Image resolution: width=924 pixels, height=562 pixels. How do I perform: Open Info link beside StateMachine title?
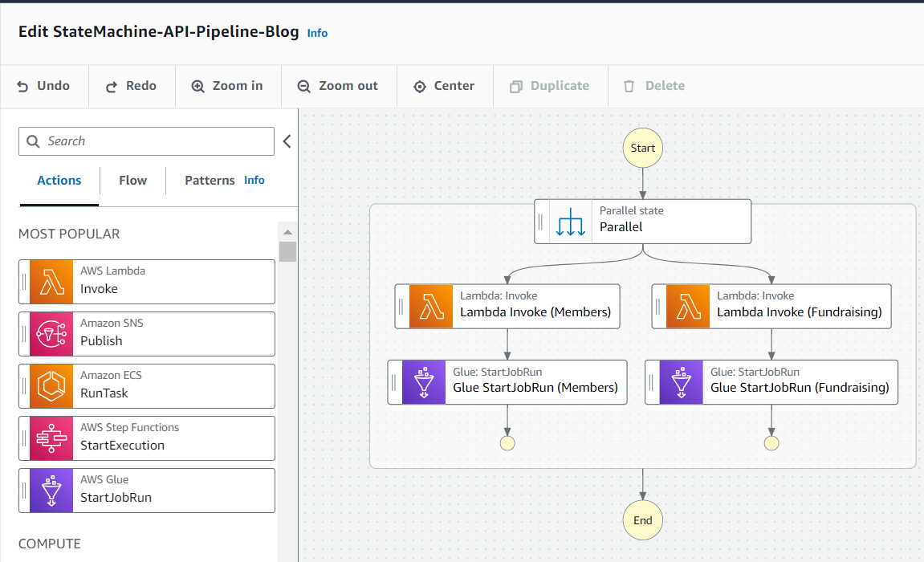point(317,34)
